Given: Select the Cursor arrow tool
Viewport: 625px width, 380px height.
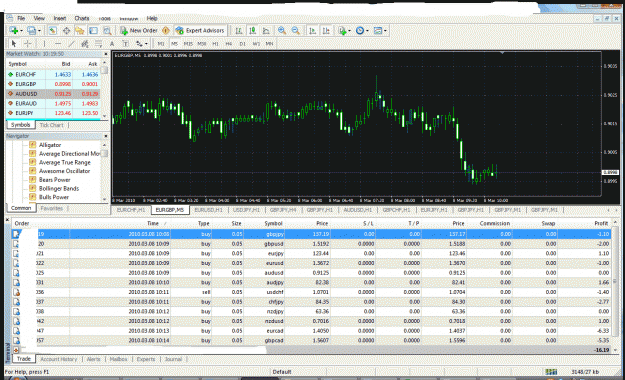Looking at the screenshot, I should tap(14, 43).
